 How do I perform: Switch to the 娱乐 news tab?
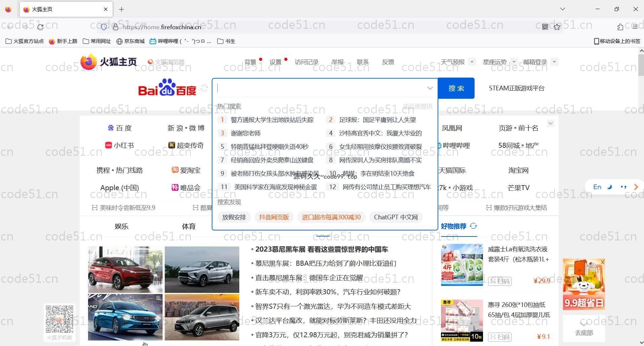121,226
